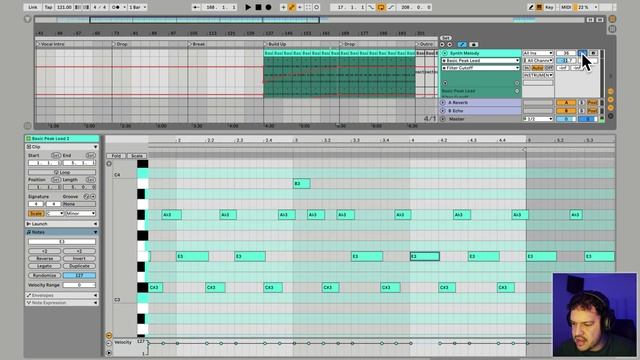640x360 pixels.
Task: Enable the Key map mode switch
Action: [x=549, y=7]
